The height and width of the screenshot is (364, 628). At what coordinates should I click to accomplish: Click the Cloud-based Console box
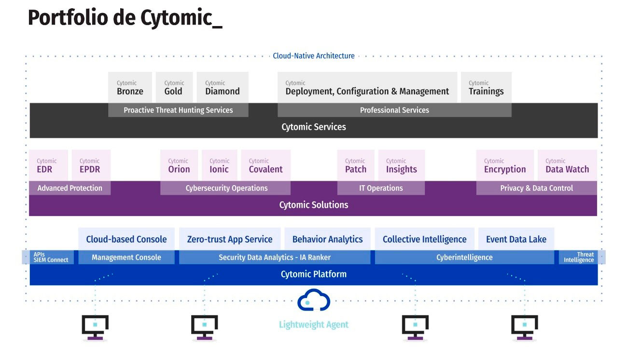point(126,239)
